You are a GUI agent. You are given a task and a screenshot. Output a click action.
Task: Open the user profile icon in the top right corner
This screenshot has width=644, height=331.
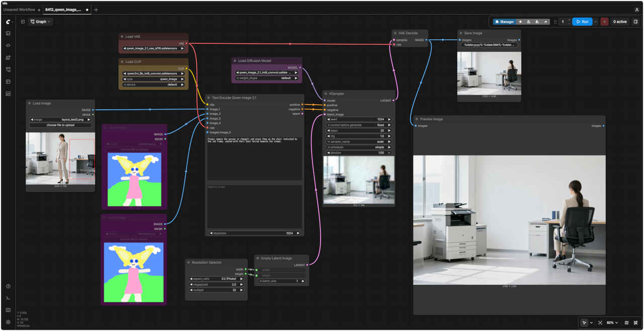tap(637, 10)
